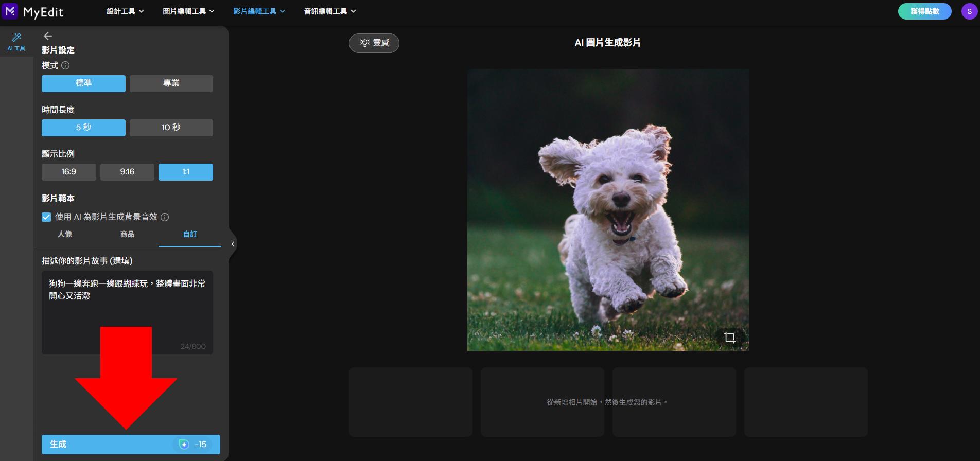980x461 pixels.
Task: Click the 從新增相片開始 hint text
Action: click(608, 402)
